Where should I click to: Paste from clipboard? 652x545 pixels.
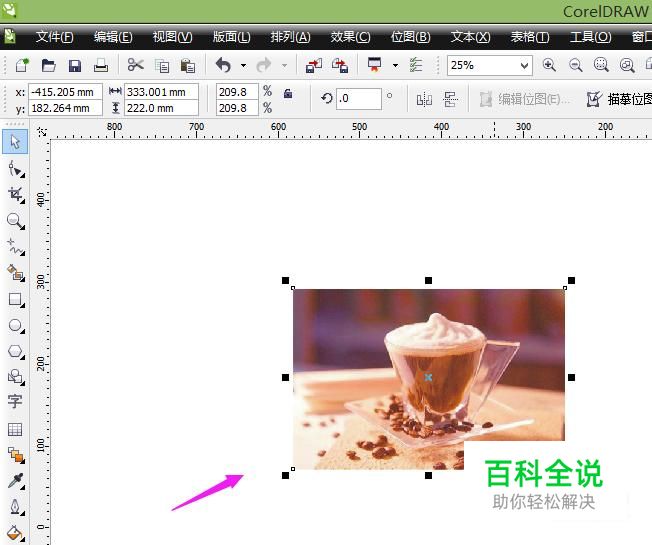(x=188, y=66)
